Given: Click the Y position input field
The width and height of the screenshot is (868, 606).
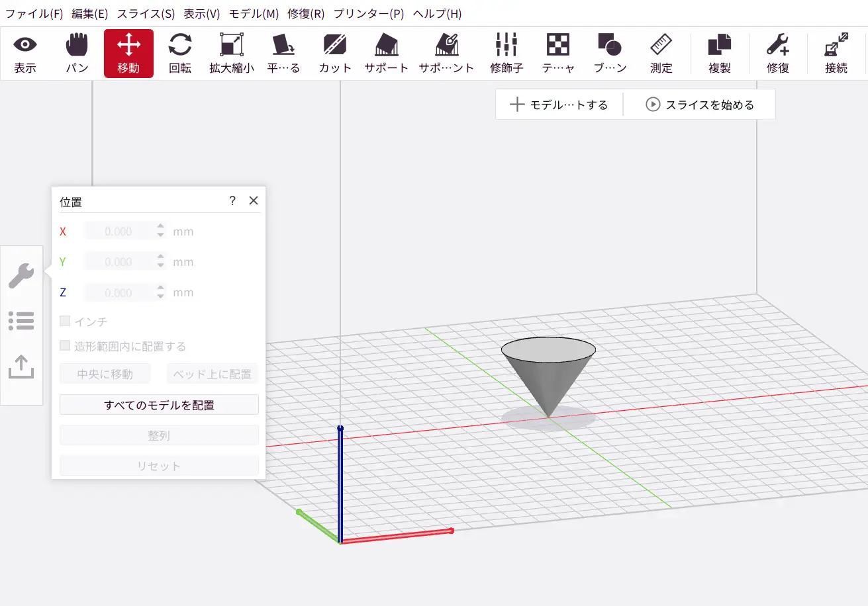Looking at the screenshot, I should (x=119, y=262).
